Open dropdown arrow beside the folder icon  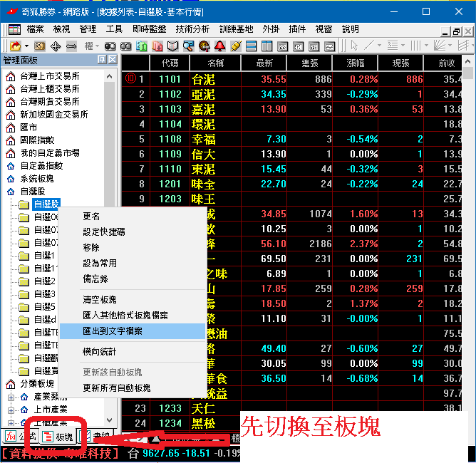pos(26,46)
